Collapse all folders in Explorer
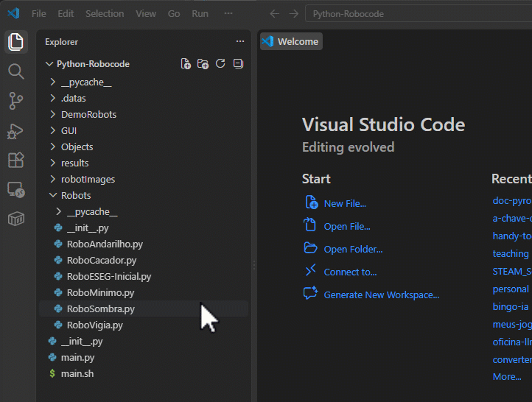 click(238, 63)
